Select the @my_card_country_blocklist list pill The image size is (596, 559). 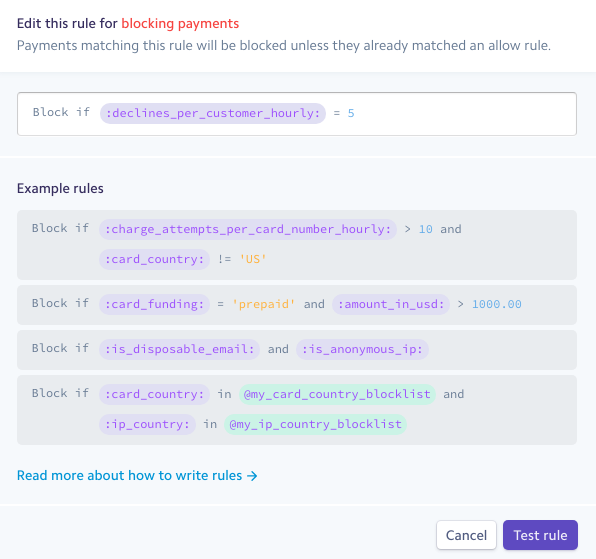[x=337, y=394]
